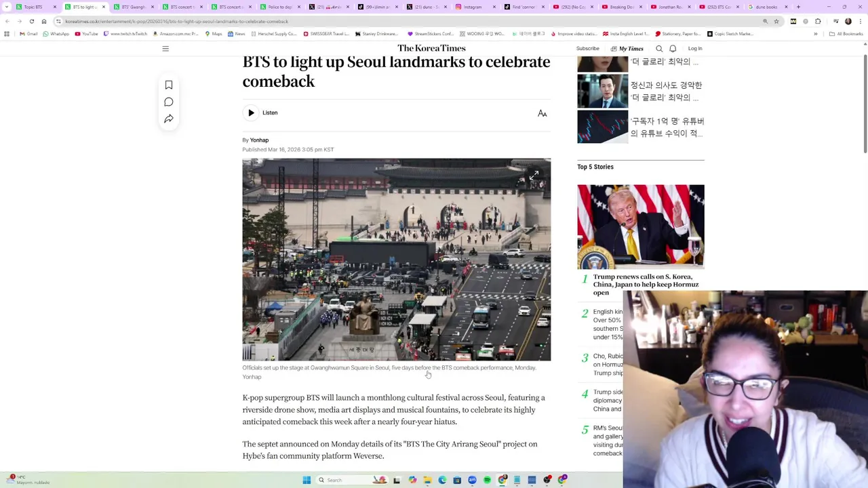Open Task View from taskbar
Image resolution: width=868 pixels, height=488 pixels.
tap(397, 480)
